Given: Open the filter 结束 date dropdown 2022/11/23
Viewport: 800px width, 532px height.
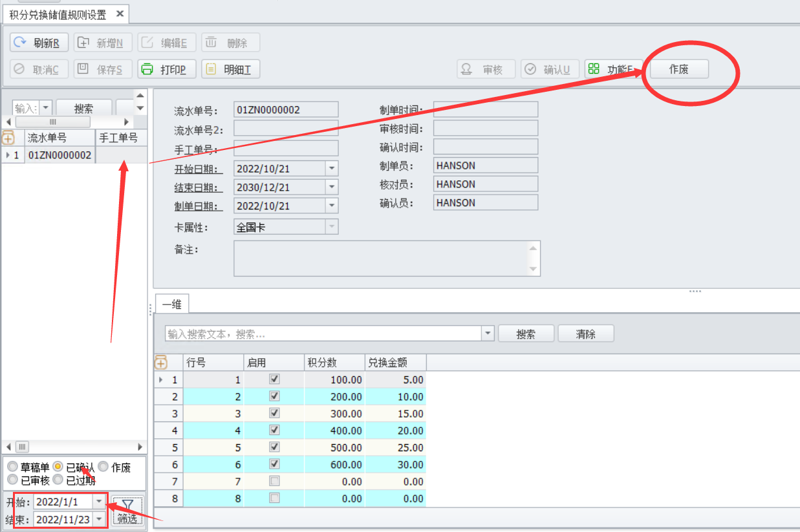Looking at the screenshot, I should [x=99, y=519].
